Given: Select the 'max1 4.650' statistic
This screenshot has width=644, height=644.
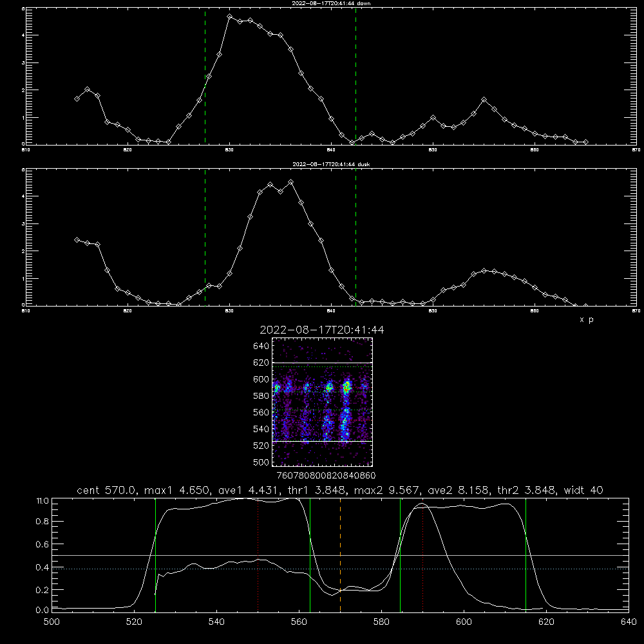Looking at the screenshot, I should click(176, 490).
